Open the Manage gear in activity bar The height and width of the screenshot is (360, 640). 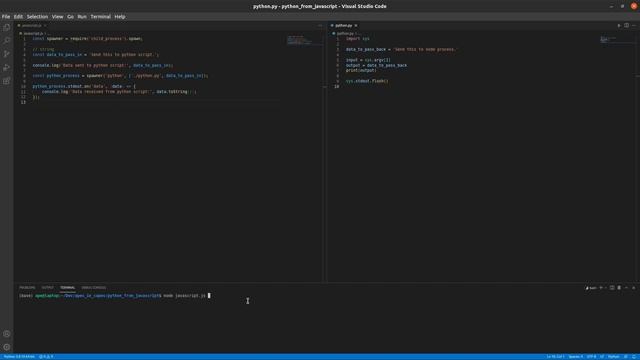coord(7,347)
